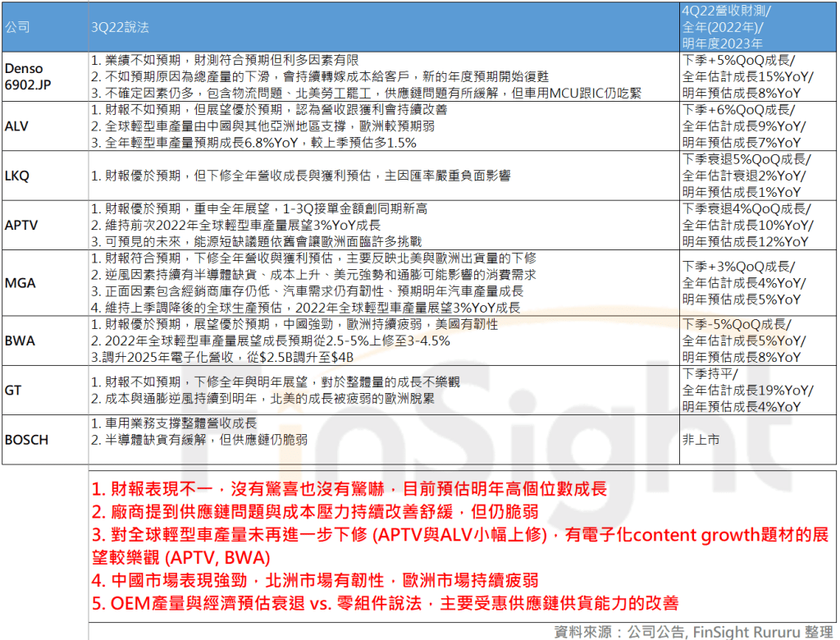Click red summary point 1 about 財報表現不一

click(349, 490)
